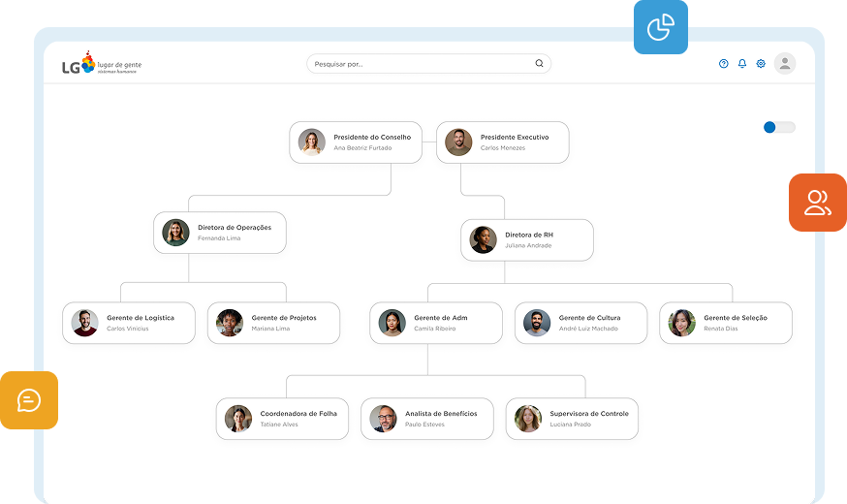The width and height of the screenshot is (847, 504).
Task: Click the LG lugar de gente logo
Action: (102, 65)
